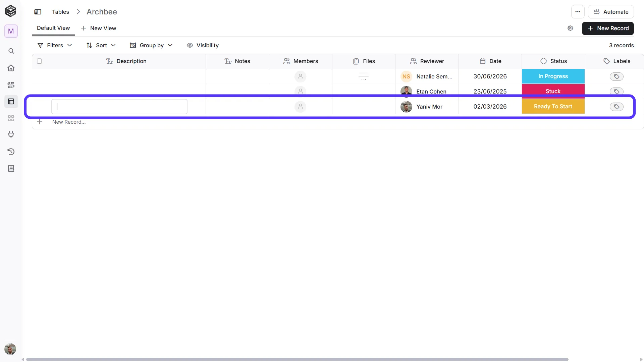Image resolution: width=644 pixels, height=362 pixels.
Task: Open the In Progress status selector
Action: pyautogui.click(x=553, y=76)
